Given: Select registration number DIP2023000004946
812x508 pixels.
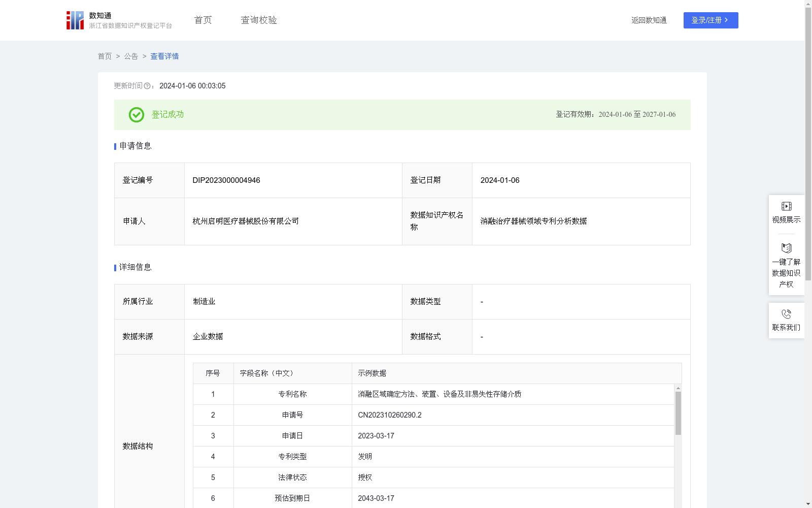Looking at the screenshot, I should point(226,180).
